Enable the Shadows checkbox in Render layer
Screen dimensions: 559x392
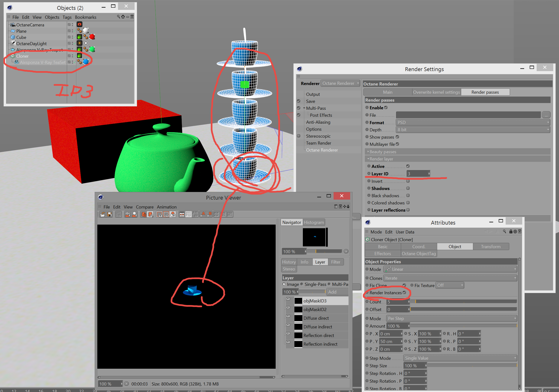point(408,188)
